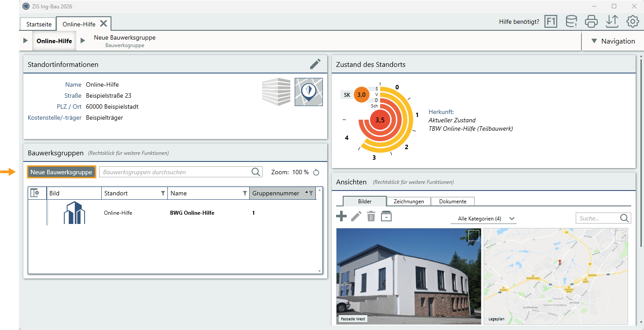This screenshot has height=330, width=644.
Task: Click the upload/download sync icon
Action: 612,21
